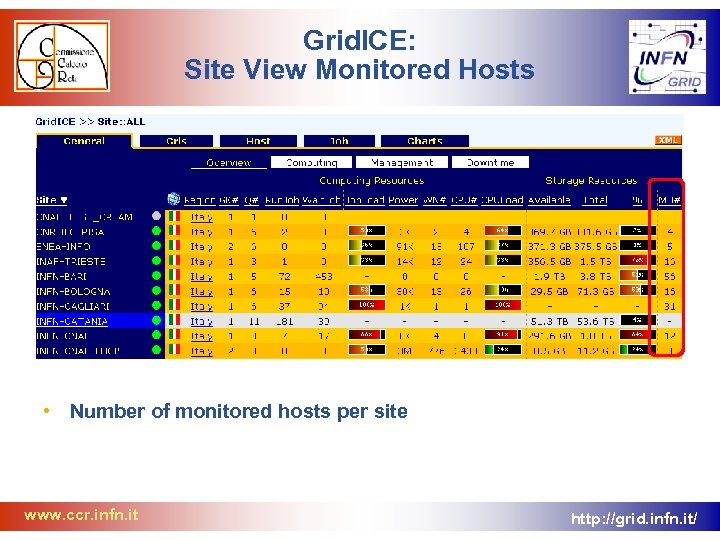720x540 pixels.
Task: Switch to the Job tab
Action: click(x=339, y=141)
